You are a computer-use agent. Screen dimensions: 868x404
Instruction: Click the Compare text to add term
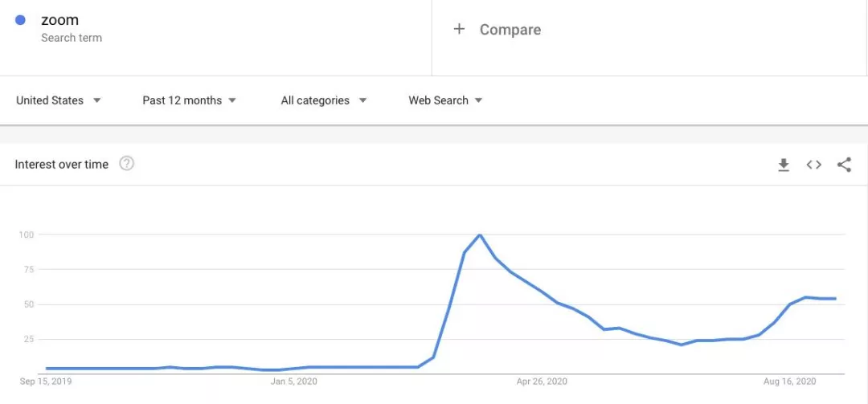pyautogui.click(x=510, y=30)
